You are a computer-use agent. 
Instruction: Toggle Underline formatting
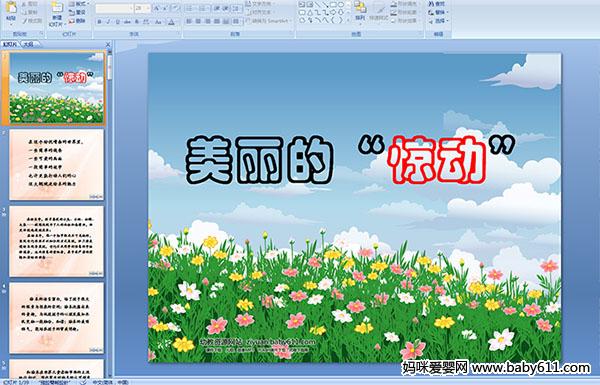click(118, 22)
